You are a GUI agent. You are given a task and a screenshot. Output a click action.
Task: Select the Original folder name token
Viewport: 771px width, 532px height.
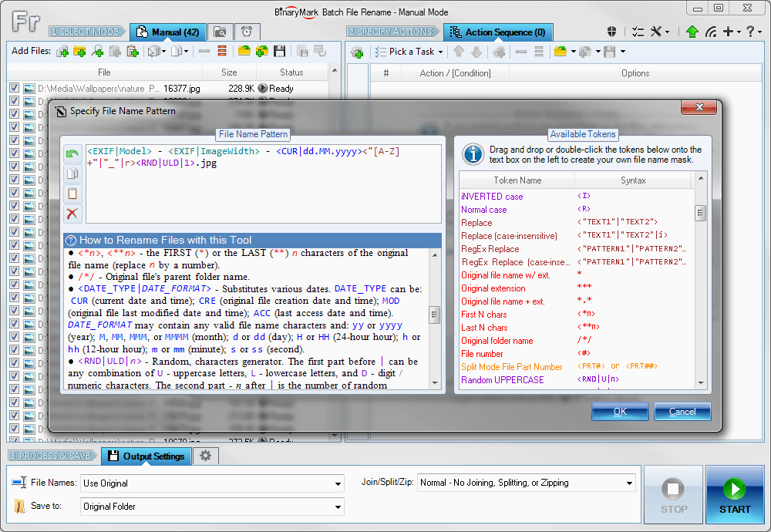click(x=576, y=341)
